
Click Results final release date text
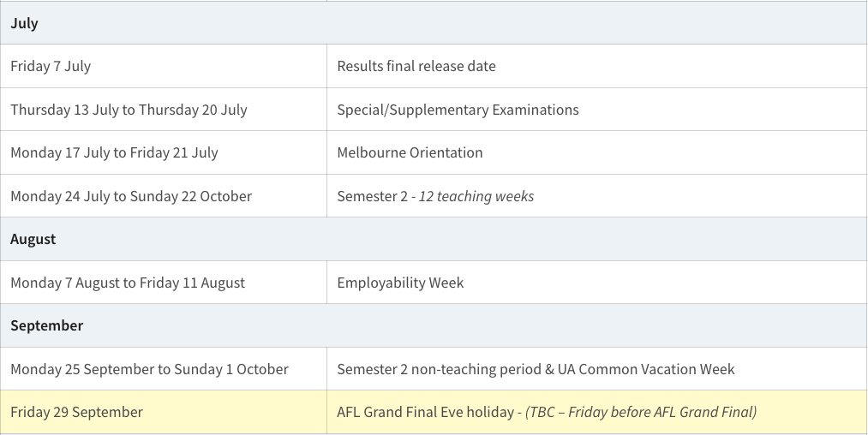(x=416, y=66)
